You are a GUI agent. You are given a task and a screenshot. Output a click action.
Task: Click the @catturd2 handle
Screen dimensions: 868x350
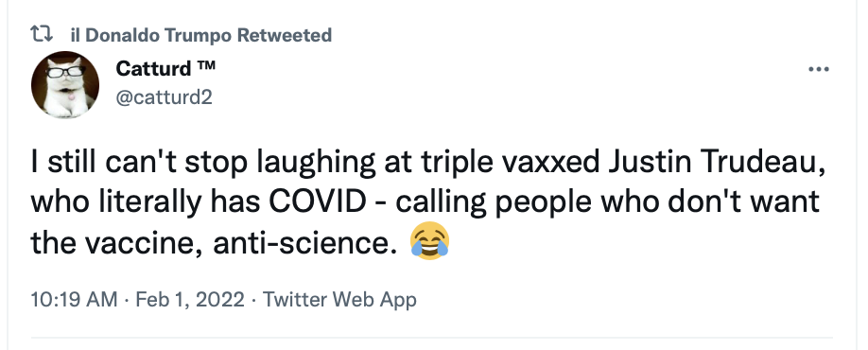(164, 97)
